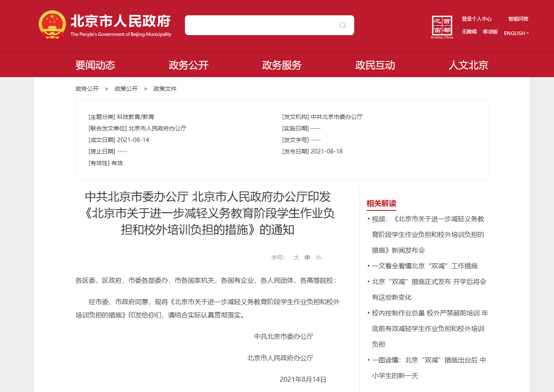Open 智能问答 smart Q&A link

coord(518,19)
